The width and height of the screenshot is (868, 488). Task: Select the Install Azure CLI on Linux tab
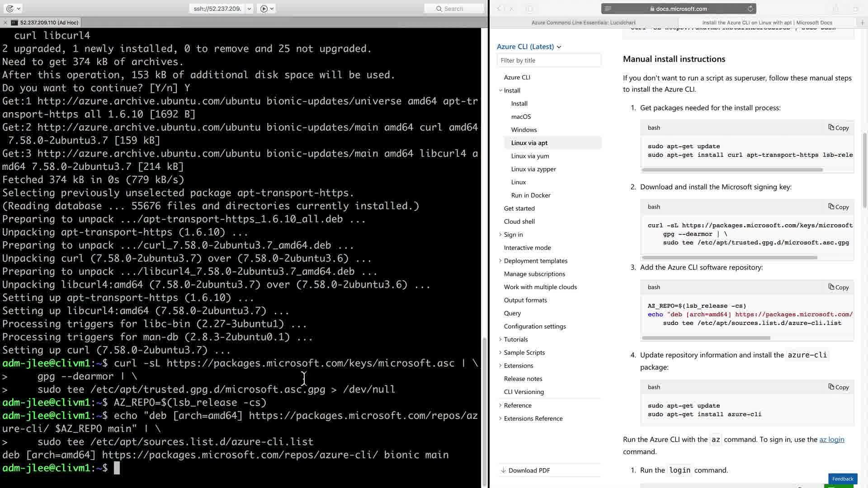tap(767, 23)
